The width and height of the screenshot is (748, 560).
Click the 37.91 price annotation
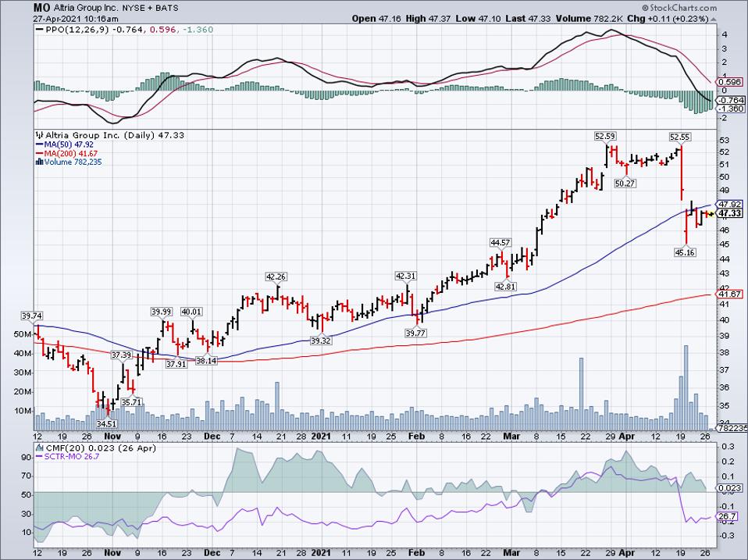click(176, 364)
